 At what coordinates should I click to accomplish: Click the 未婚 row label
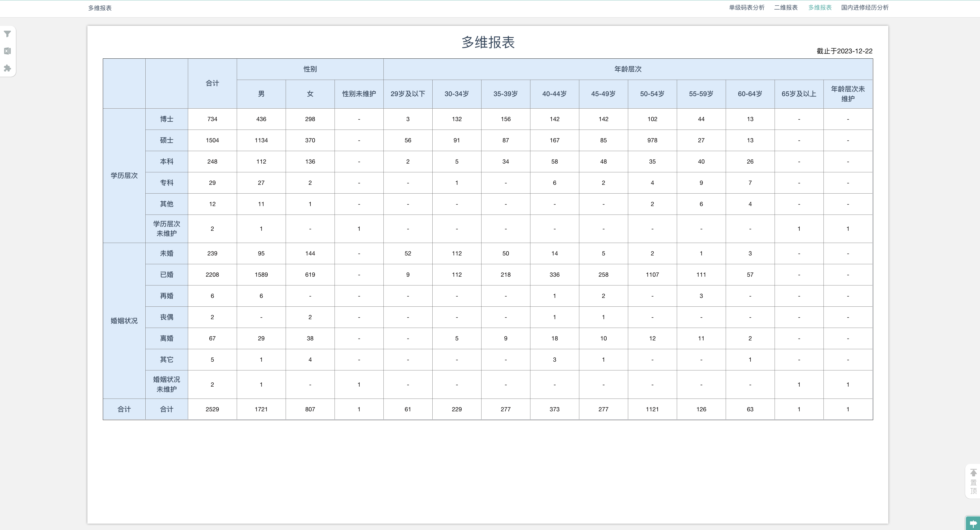(x=167, y=254)
